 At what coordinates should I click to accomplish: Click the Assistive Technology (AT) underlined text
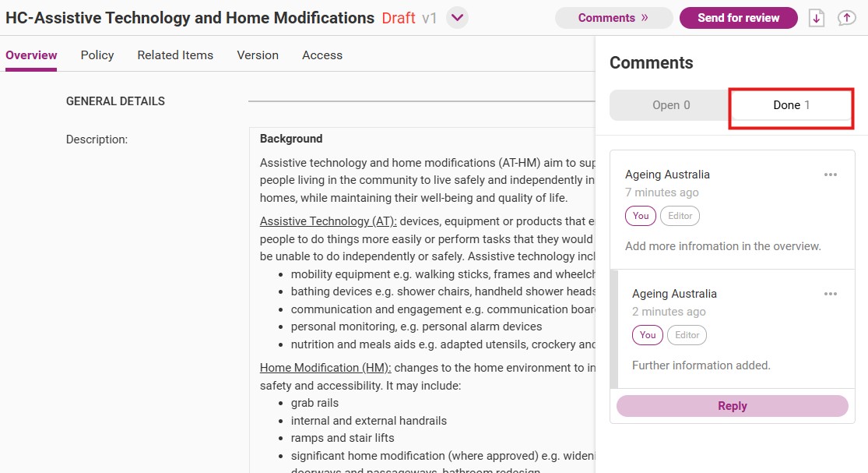[329, 221]
